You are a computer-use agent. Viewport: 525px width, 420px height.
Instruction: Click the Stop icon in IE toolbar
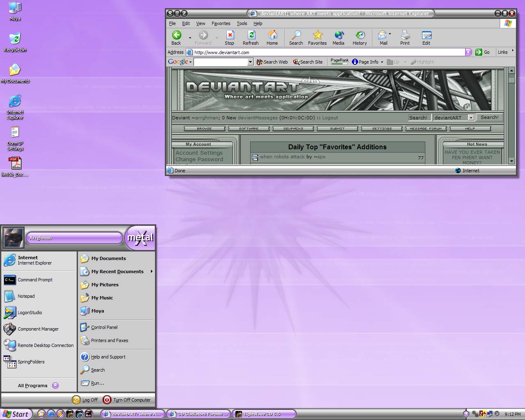pos(230,37)
